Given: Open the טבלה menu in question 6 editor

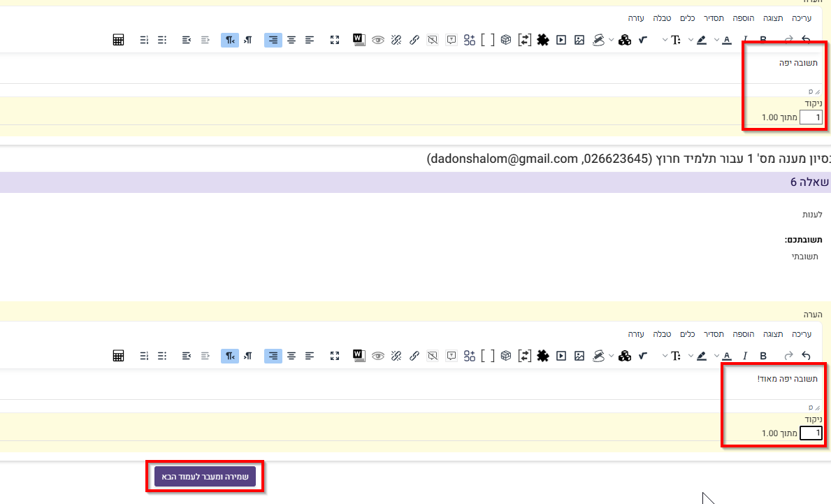Looking at the screenshot, I should (662, 334).
